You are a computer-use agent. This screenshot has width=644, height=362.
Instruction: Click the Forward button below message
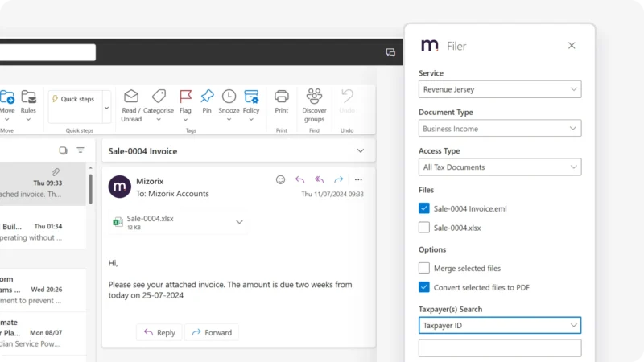[x=212, y=332]
